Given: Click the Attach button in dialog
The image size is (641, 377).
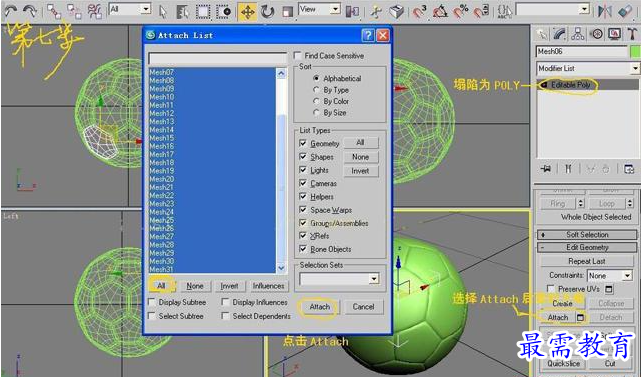Looking at the screenshot, I should pos(320,307).
